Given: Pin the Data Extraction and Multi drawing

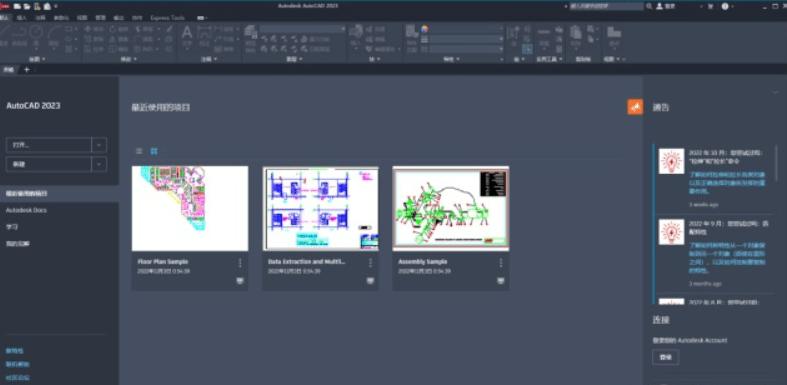Looking at the screenshot, I should click(370, 281).
